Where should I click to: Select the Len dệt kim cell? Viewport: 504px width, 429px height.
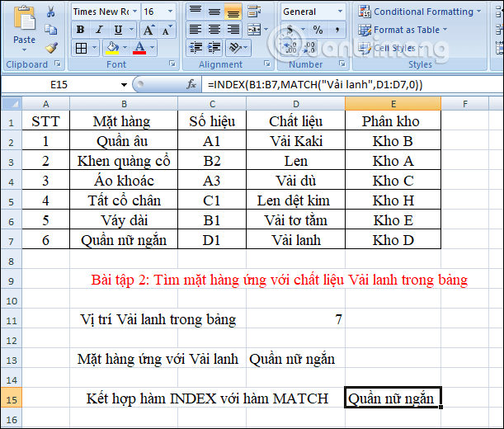pos(295,200)
